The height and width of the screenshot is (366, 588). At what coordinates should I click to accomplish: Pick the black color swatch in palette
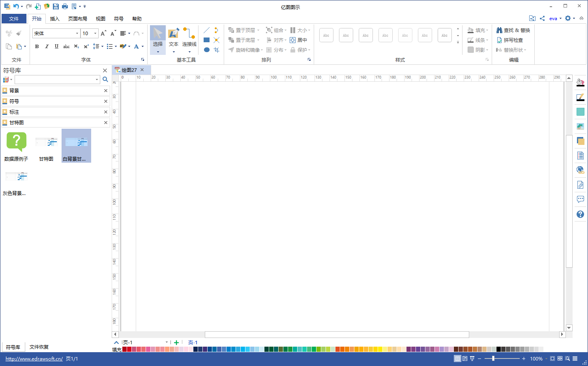pyautogui.click(x=498, y=349)
